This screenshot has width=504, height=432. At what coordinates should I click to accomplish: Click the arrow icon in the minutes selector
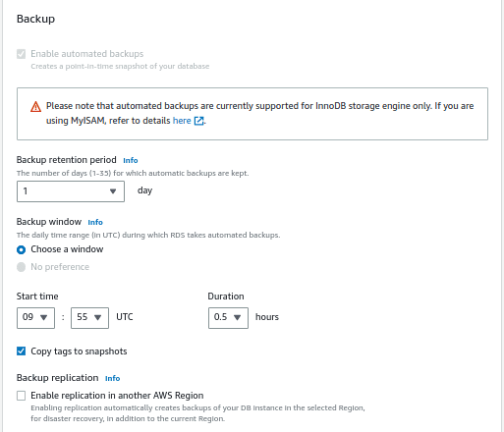click(97, 317)
